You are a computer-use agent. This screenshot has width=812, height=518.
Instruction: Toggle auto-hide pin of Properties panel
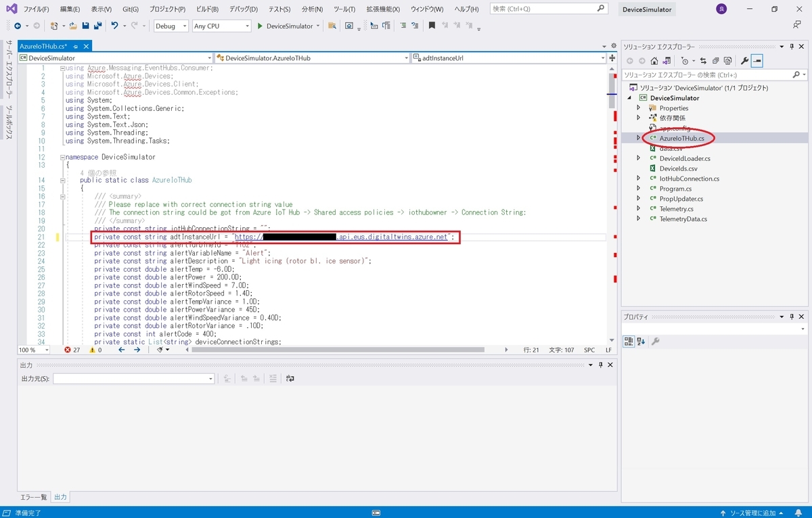792,316
